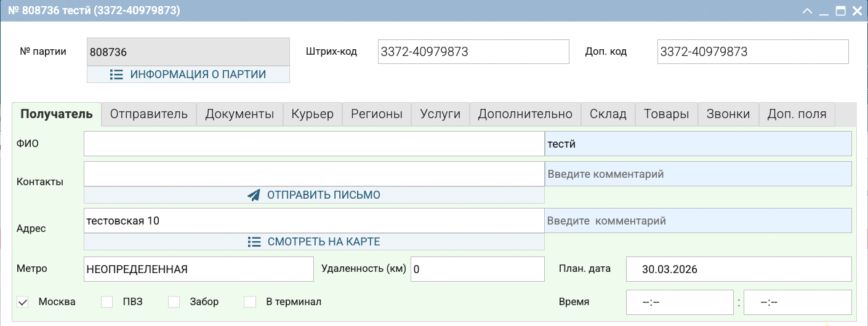Tick the Забор checkbox
The image size is (868, 326).
tap(174, 302)
